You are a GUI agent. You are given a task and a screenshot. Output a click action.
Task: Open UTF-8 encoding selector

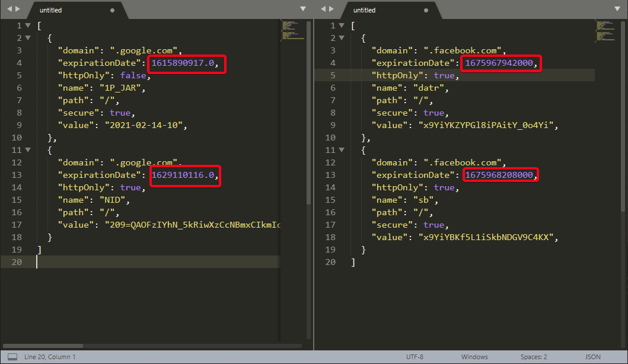click(x=415, y=357)
